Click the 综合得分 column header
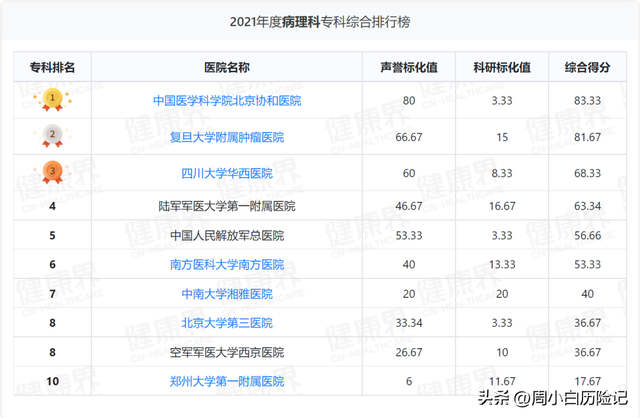The height and width of the screenshot is (418, 640). click(588, 67)
